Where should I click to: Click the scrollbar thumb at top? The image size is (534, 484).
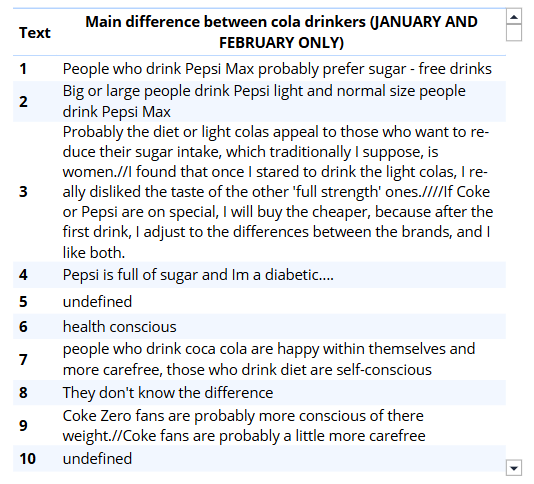click(x=514, y=33)
